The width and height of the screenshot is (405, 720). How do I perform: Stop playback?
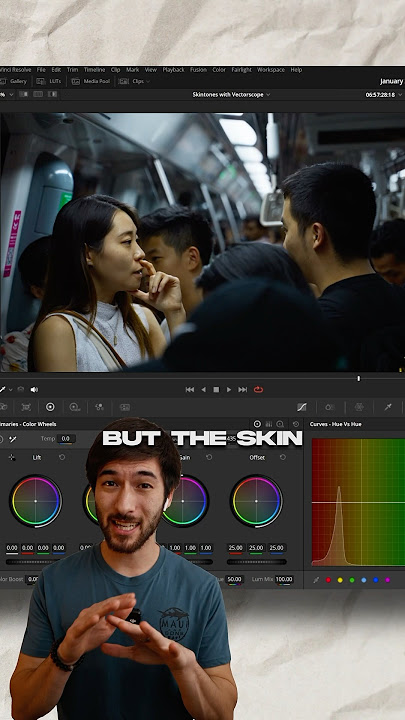point(216,389)
